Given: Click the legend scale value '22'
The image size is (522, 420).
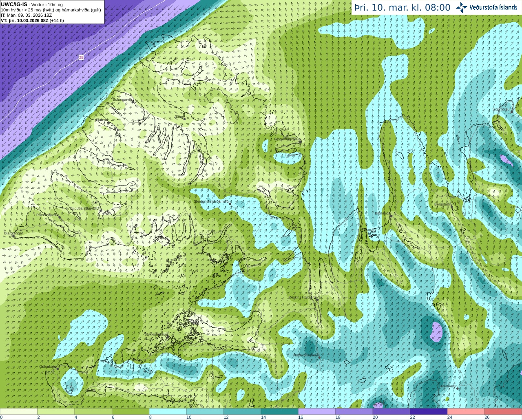Looking at the screenshot, I should coord(412,417).
